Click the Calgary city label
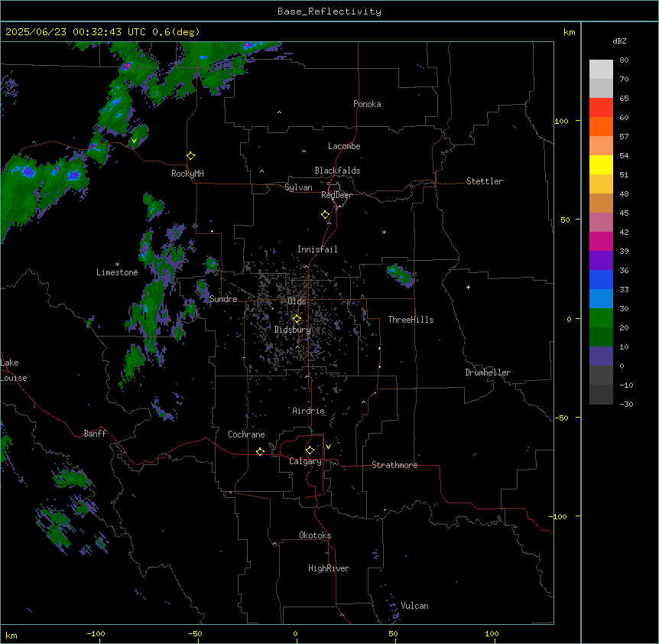659x644 pixels. tap(305, 461)
